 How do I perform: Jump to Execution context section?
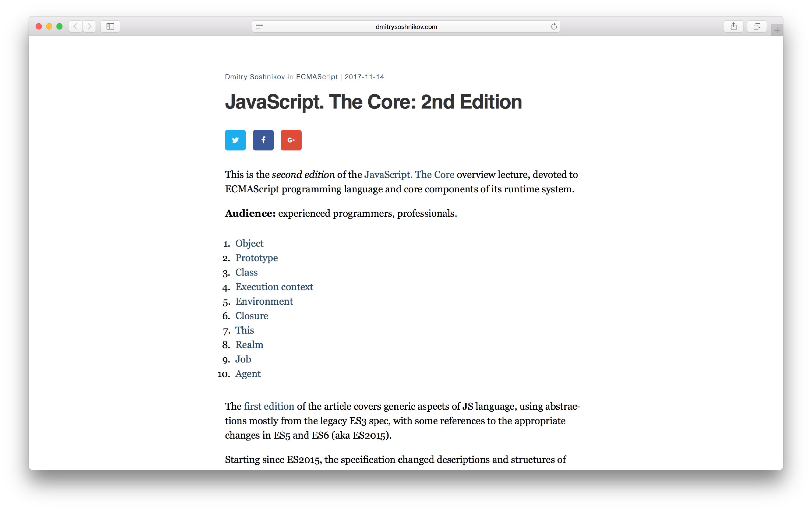[274, 287]
